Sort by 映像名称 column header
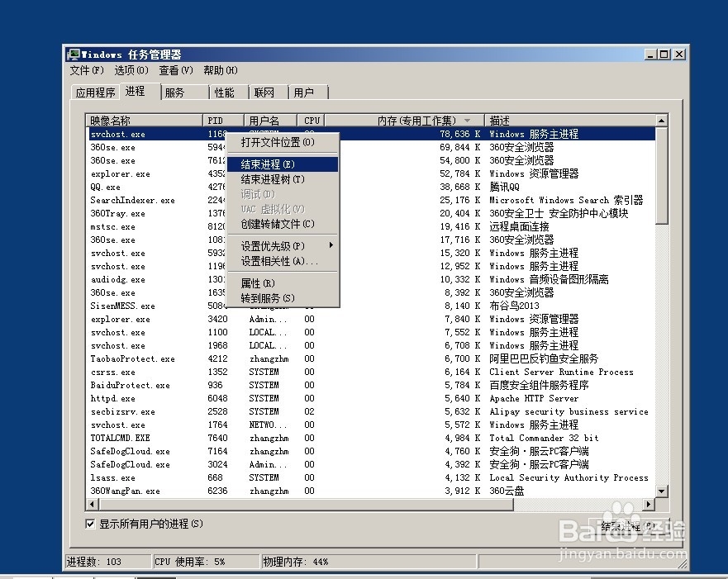This screenshot has height=579, width=728. (x=144, y=121)
